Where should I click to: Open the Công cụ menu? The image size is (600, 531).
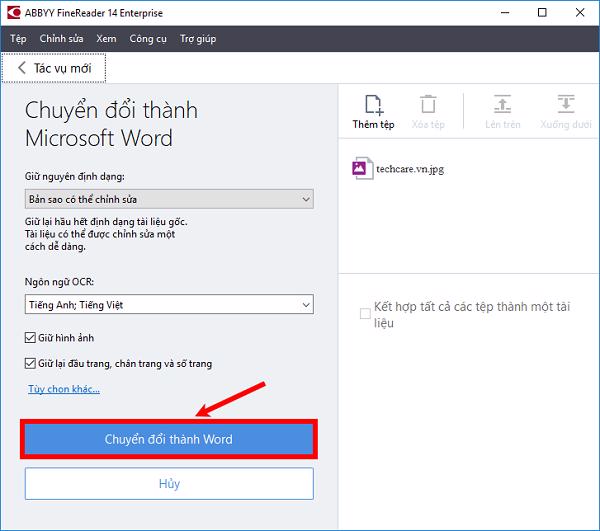(148, 39)
